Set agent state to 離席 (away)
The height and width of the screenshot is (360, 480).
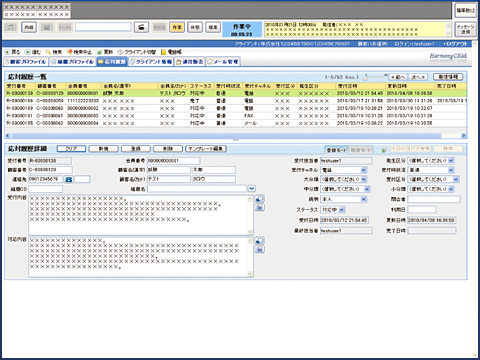213,27
